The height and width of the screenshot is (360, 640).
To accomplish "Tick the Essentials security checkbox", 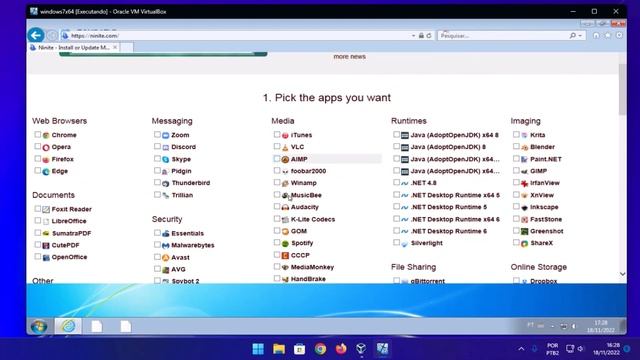I will pos(157,233).
